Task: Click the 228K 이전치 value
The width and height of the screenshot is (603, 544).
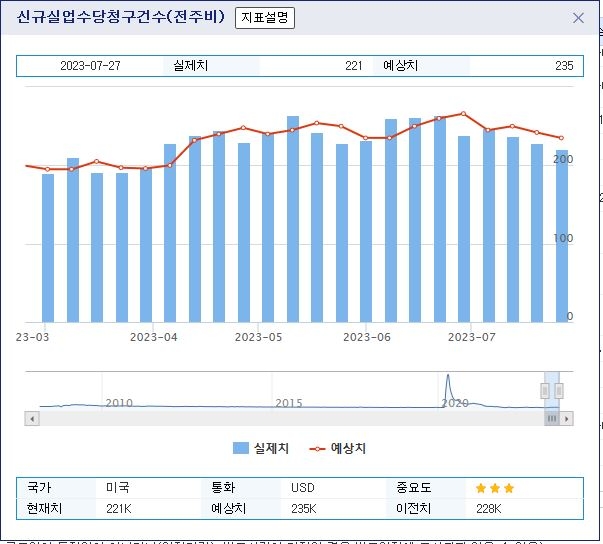Action: click(488, 509)
